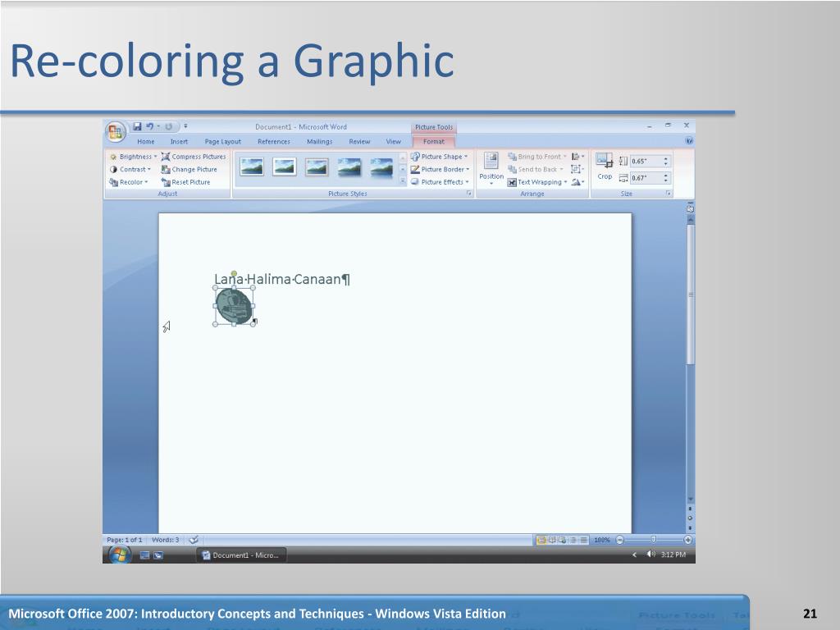The width and height of the screenshot is (840, 630).
Task: Click the scroll down arrow on the scrollbar
Action: (691, 499)
